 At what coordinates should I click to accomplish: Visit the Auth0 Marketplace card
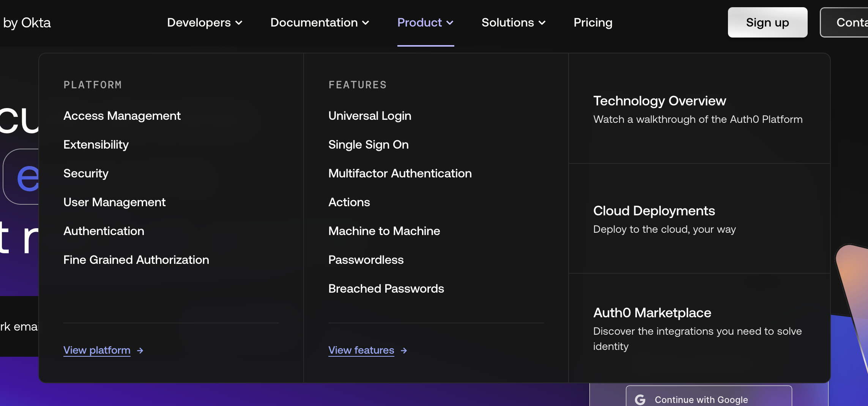point(698,328)
